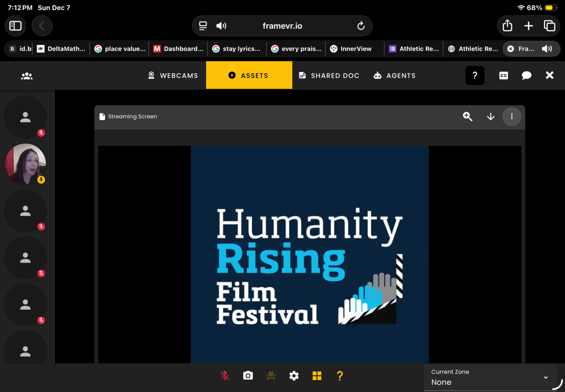Open the Safari share sheet
565x392 pixels.
[508, 26]
